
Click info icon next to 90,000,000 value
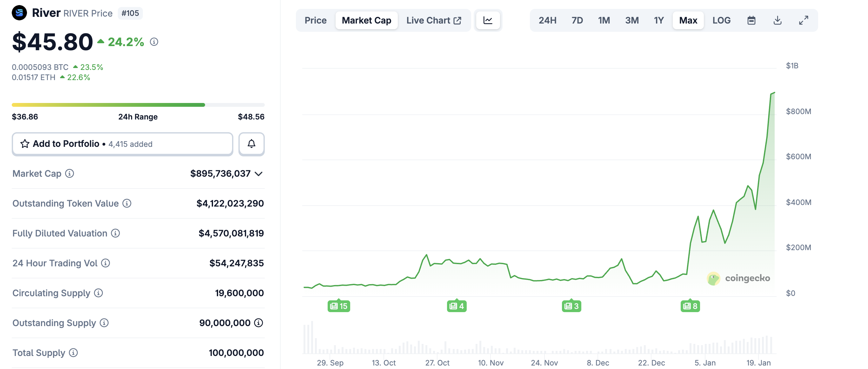coord(258,323)
